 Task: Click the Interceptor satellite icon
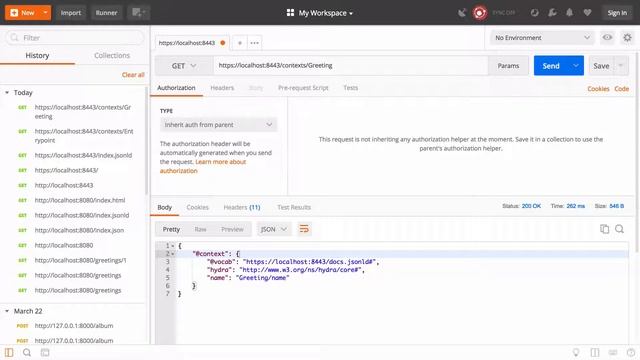[x=462, y=13]
